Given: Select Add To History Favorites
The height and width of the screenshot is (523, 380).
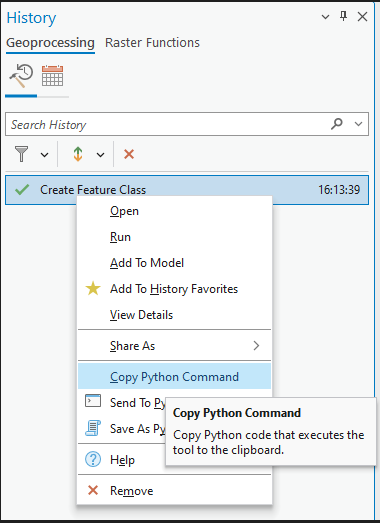Looking at the screenshot, I should click(x=174, y=289).
